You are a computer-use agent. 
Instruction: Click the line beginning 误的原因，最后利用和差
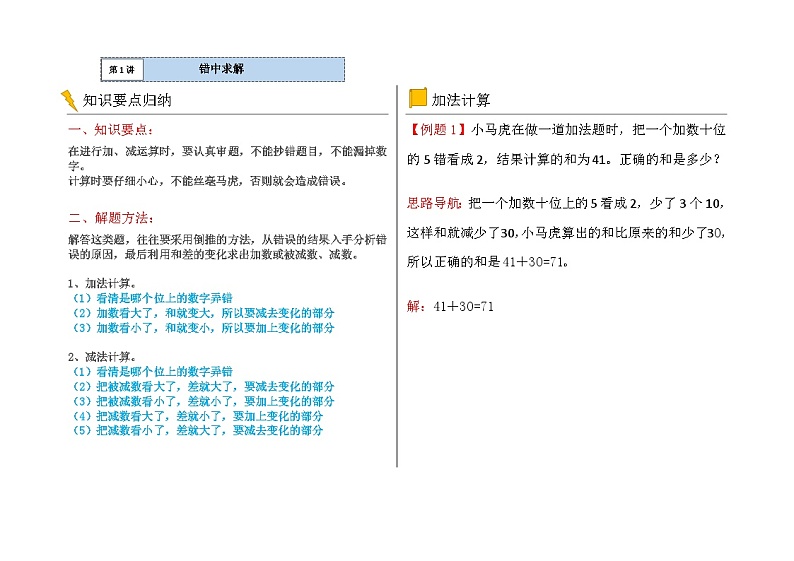214,254
